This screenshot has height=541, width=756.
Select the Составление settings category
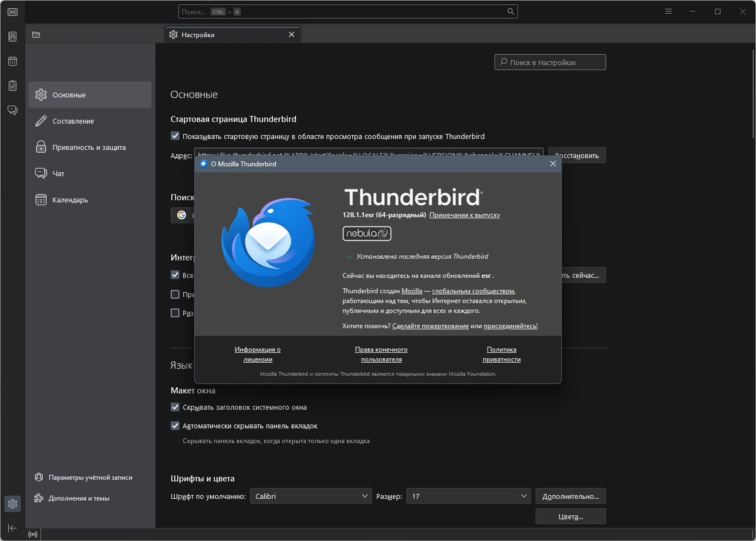click(x=90, y=121)
